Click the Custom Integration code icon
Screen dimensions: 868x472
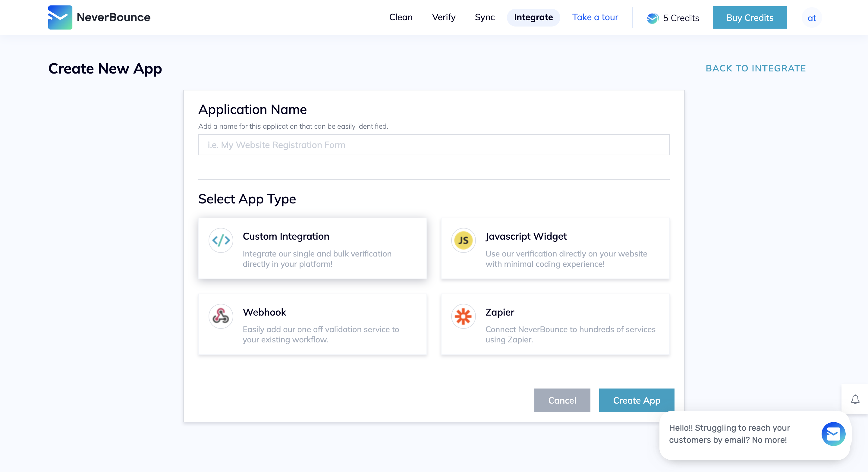pyautogui.click(x=221, y=240)
